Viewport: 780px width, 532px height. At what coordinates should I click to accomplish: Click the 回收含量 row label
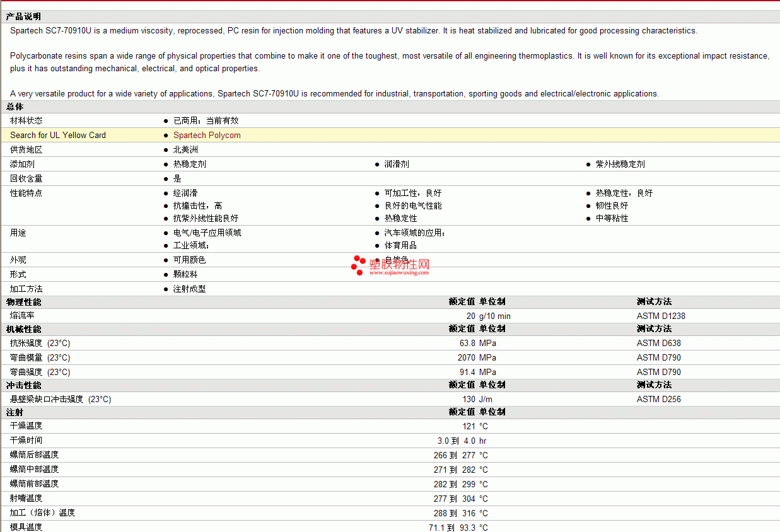(x=26, y=178)
